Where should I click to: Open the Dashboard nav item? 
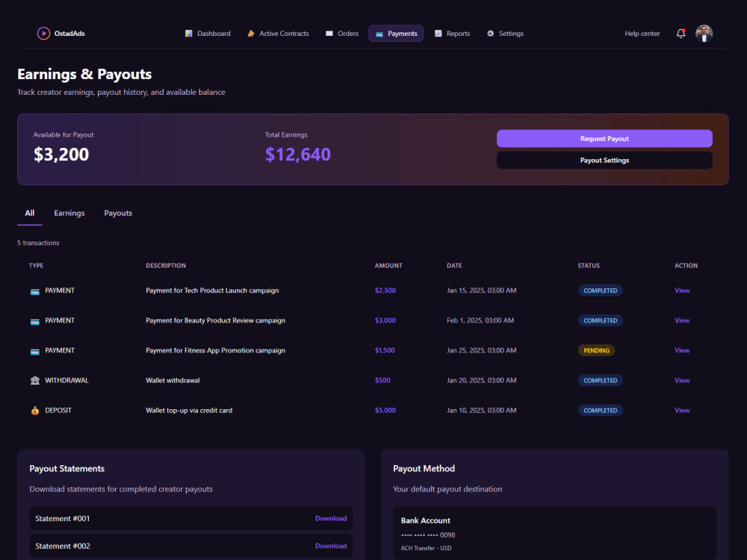tap(208, 34)
